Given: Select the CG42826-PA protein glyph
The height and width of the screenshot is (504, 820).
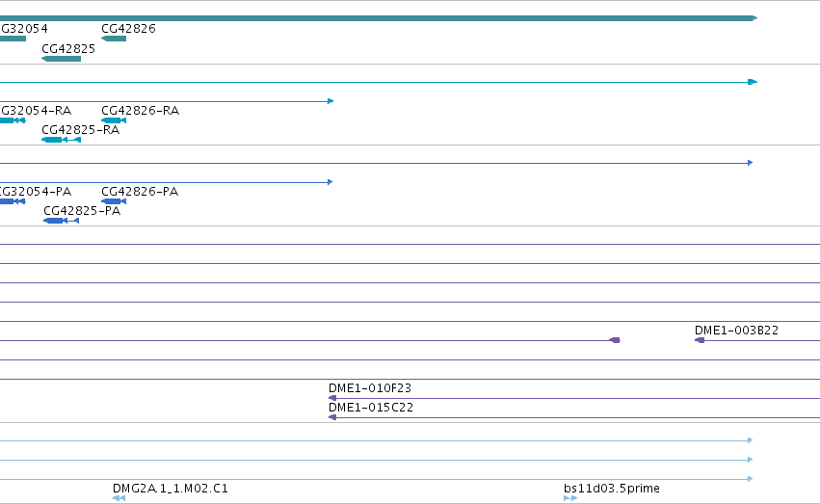Looking at the screenshot, I should 114,201.
